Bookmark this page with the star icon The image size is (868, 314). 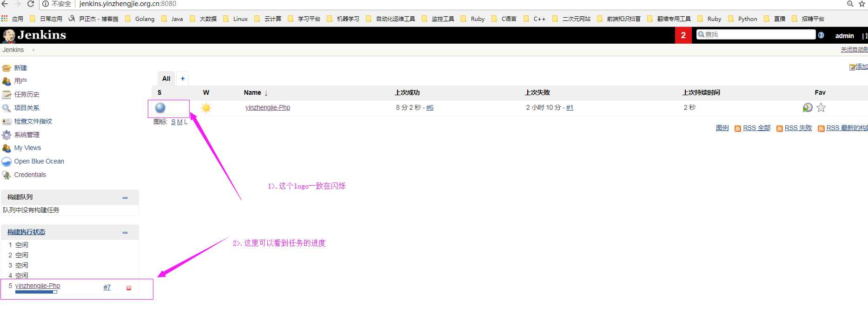tap(862, 4)
